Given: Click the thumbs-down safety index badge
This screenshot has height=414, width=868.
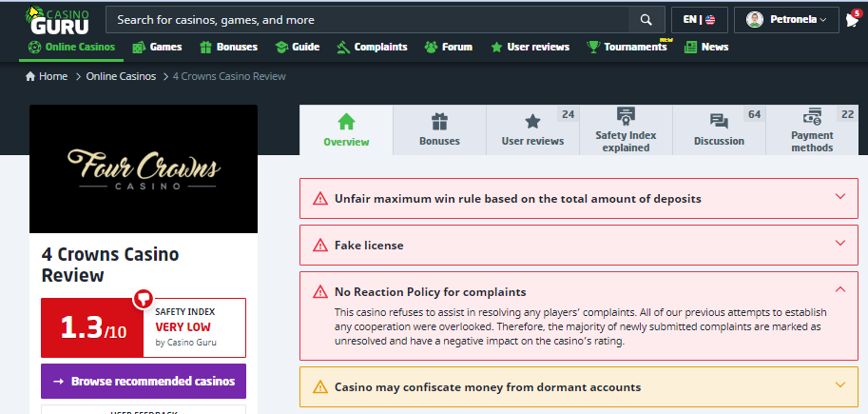Looking at the screenshot, I should point(143,299).
